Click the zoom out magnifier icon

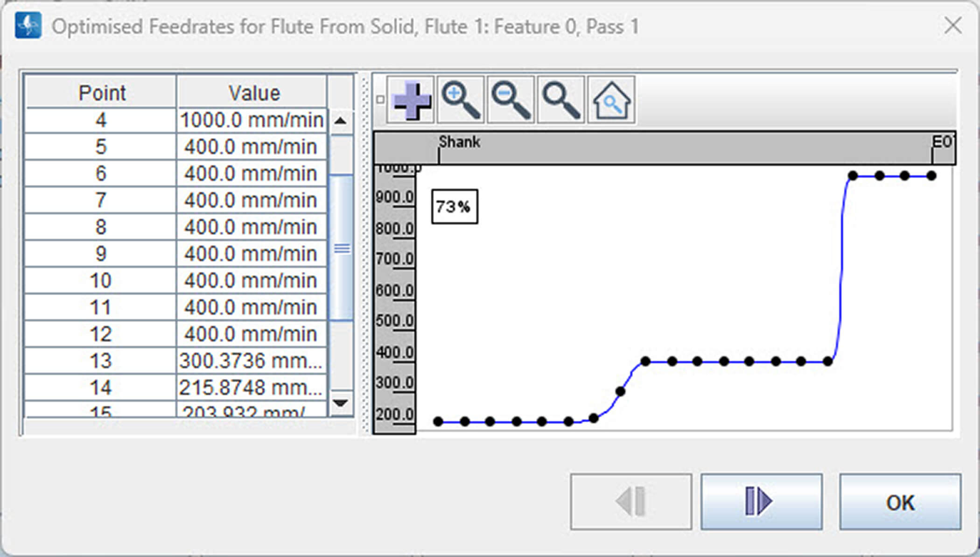(x=511, y=100)
